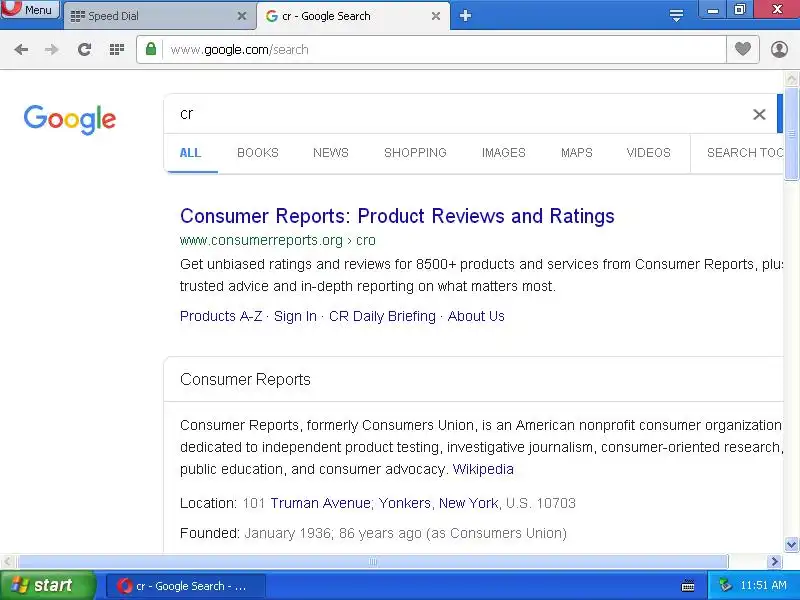Focus the Google search box with cr
The height and width of the screenshot is (600, 800).
459,114
